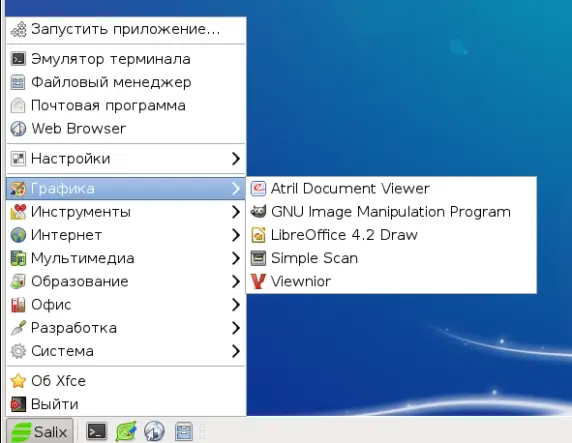This screenshot has height=443, width=572.
Task: Click the 'Интернет' label
Action: click(66, 235)
